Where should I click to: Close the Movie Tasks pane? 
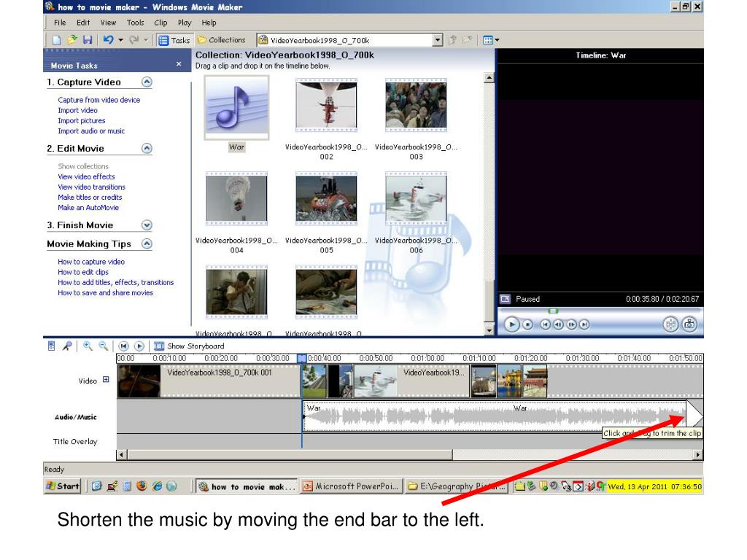(x=179, y=64)
